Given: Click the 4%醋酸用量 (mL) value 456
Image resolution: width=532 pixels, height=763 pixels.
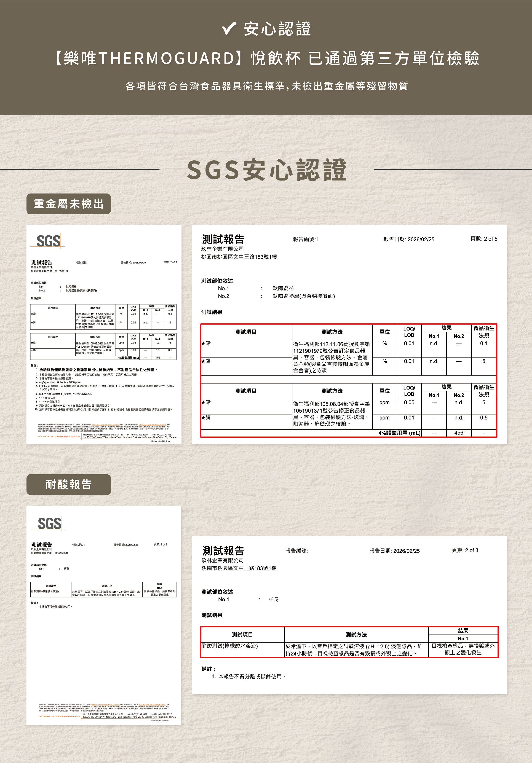Looking at the screenshot, I should 459,433.
